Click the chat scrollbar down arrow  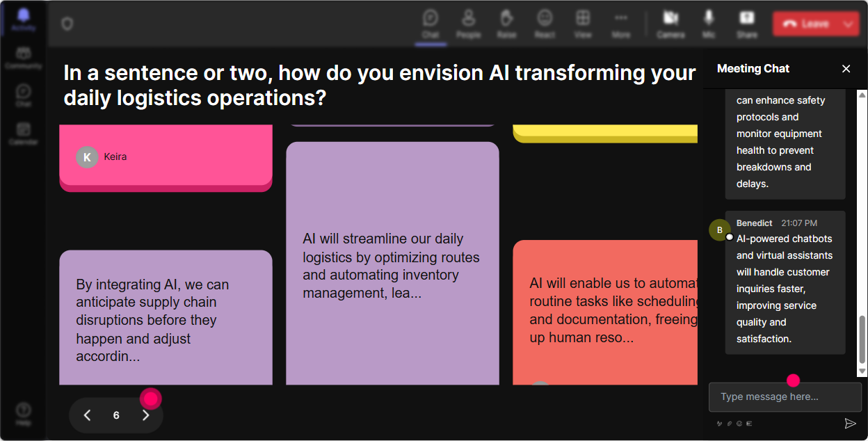(x=862, y=371)
